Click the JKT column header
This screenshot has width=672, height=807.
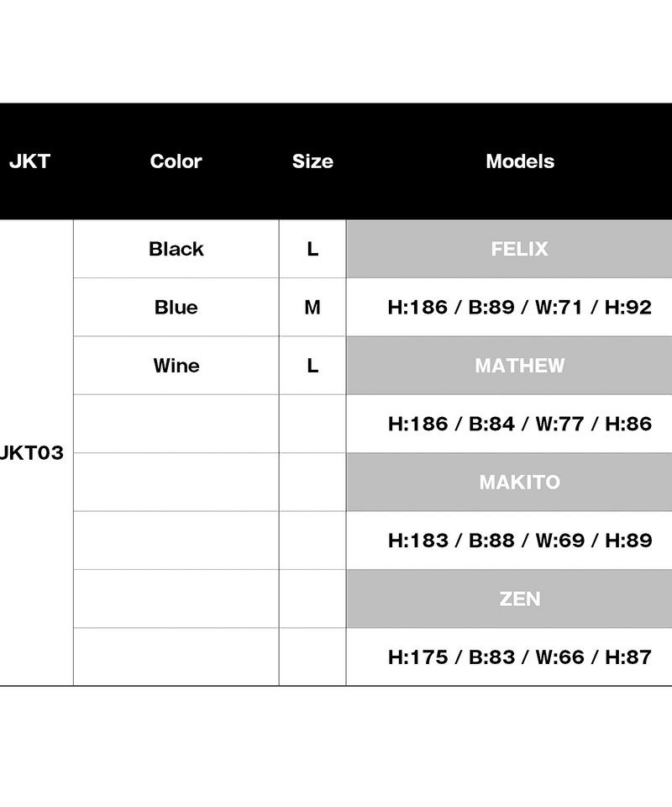(x=30, y=161)
